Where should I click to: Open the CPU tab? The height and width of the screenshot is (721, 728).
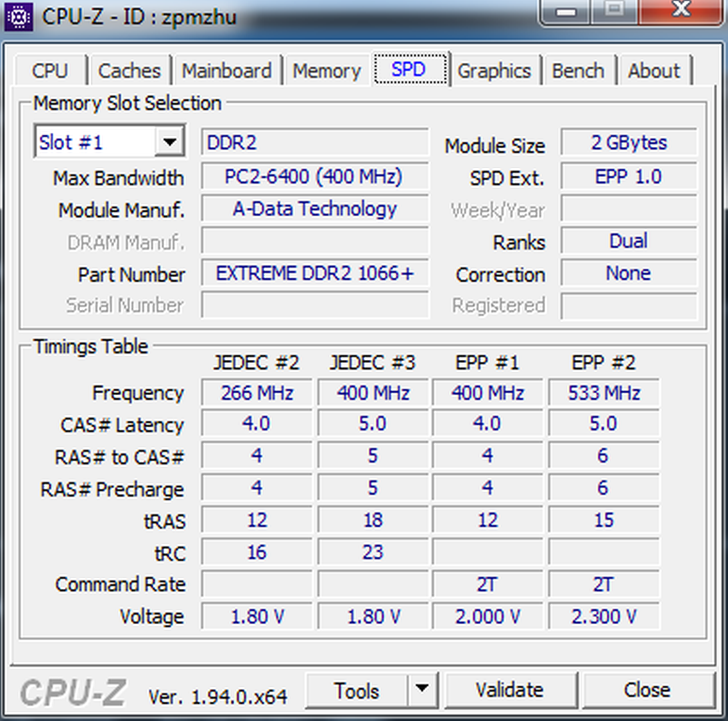[50, 71]
